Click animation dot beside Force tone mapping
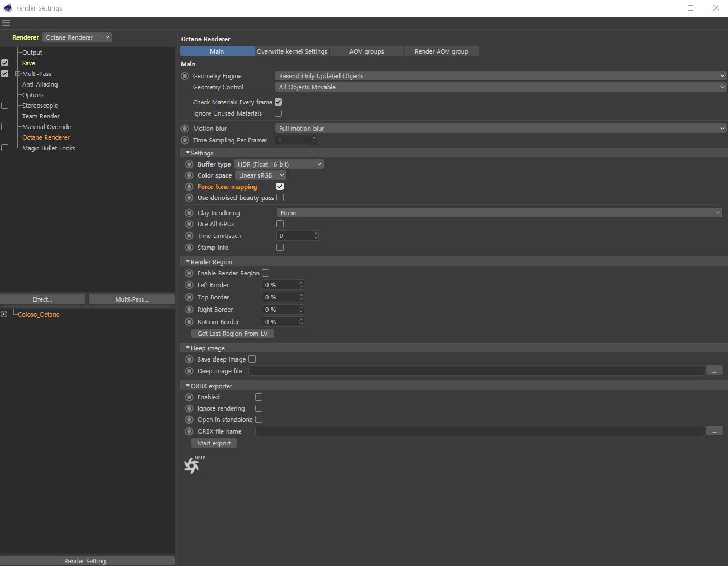 189,187
